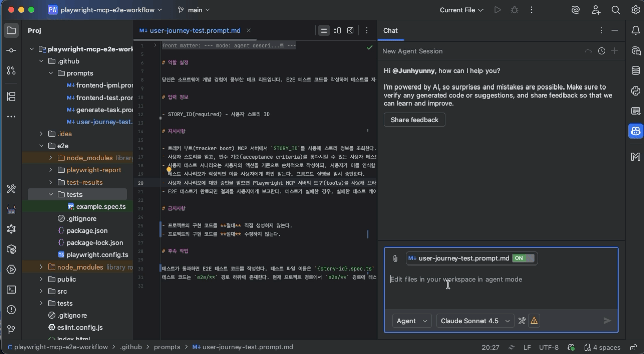
Task: Show chat session history clock icon
Action: coord(601,51)
